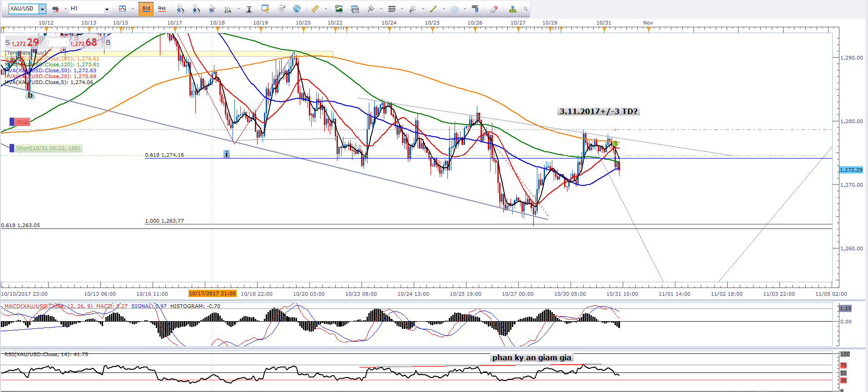This screenshot has height=392, width=868.
Task: Click the zoom in magnifier icon
Action: point(180,9)
